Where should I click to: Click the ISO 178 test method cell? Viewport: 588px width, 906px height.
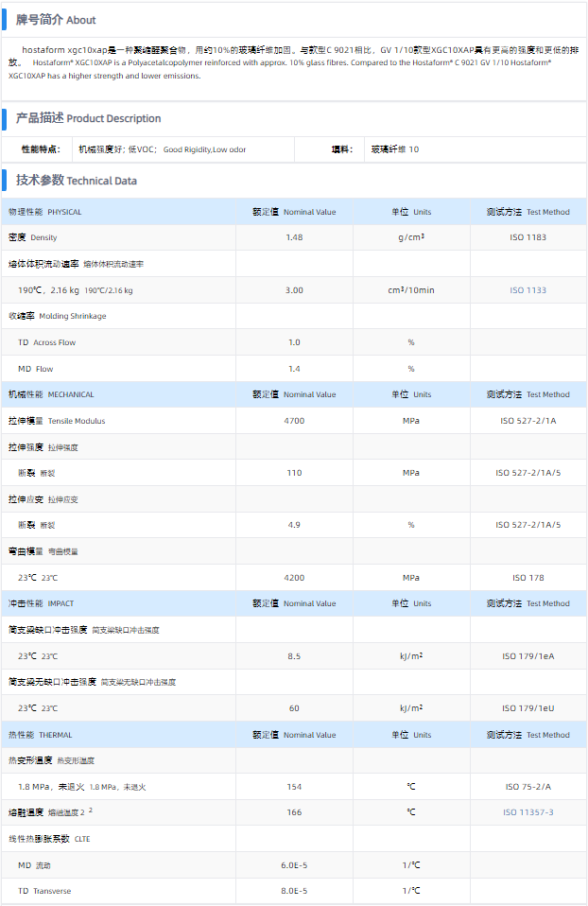pyautogui.click(x=527, y=578)
